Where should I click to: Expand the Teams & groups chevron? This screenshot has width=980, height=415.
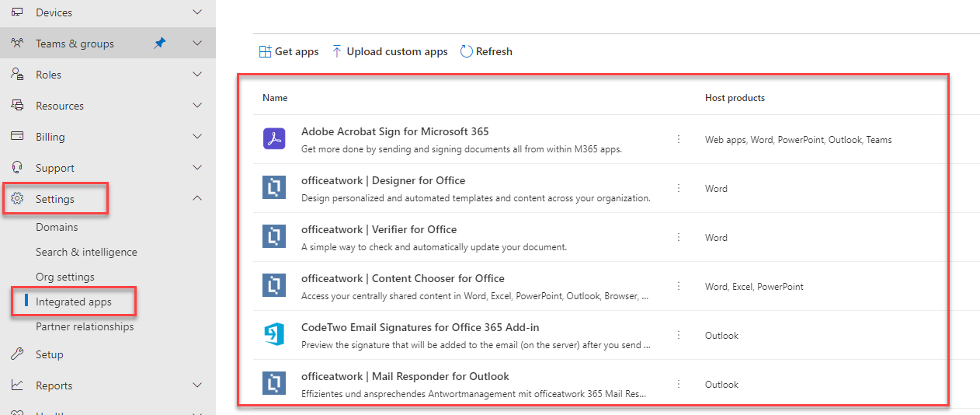point(197,44)
